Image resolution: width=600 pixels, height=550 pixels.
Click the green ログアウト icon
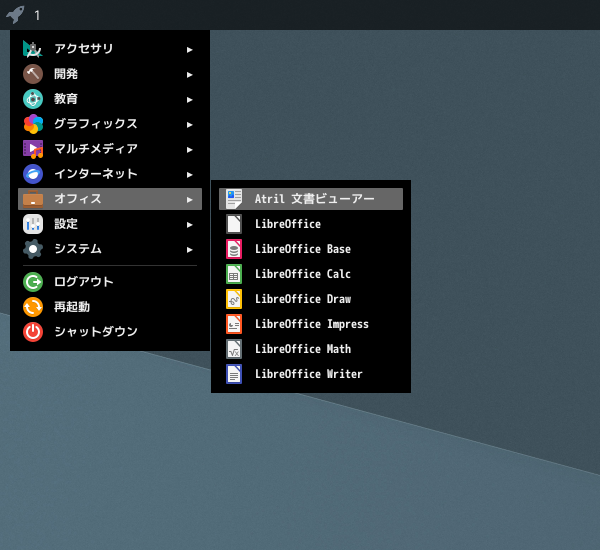point(33,282)
